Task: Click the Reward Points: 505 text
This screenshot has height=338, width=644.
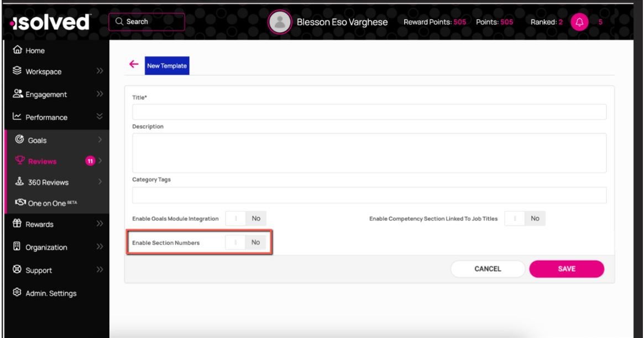Action: [434, 22]
